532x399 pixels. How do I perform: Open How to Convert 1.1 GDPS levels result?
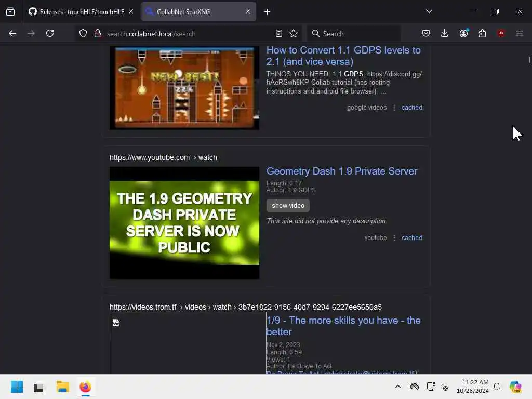[x=343, y=56]
